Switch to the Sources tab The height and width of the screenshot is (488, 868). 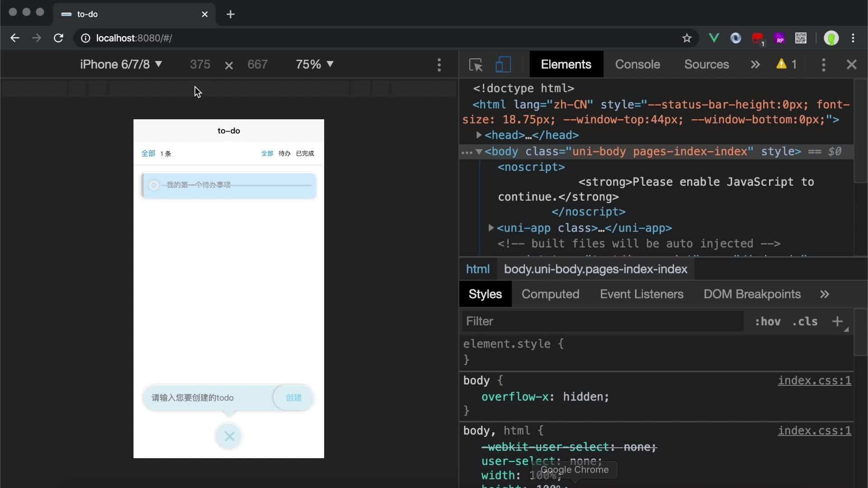coord(706,64)
